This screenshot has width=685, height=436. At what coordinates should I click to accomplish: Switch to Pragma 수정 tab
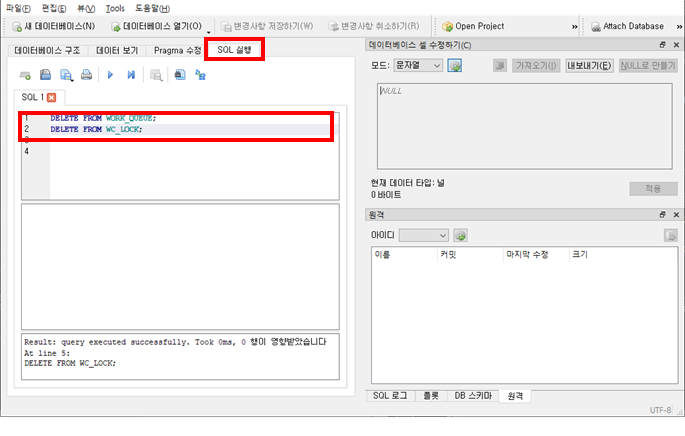[177, 51]
